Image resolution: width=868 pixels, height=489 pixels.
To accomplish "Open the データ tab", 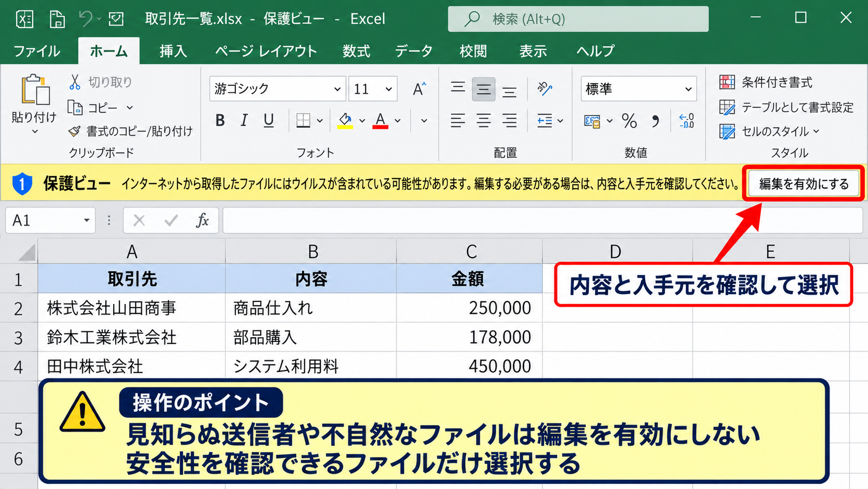I will [414, 51].
